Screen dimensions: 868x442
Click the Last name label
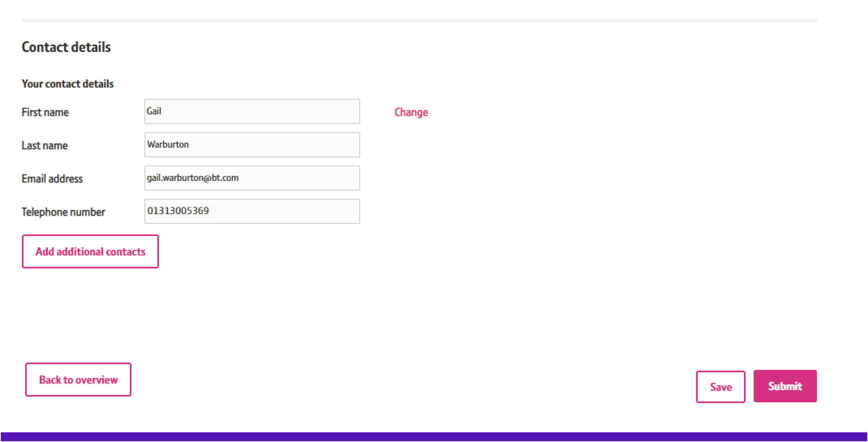point(44,145)
